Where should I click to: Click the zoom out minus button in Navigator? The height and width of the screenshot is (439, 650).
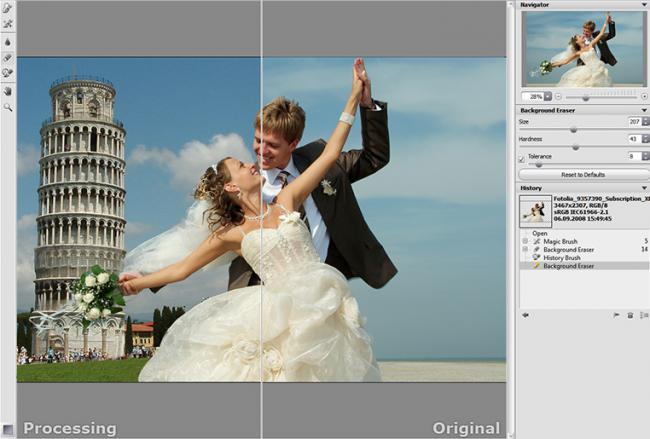558,97
